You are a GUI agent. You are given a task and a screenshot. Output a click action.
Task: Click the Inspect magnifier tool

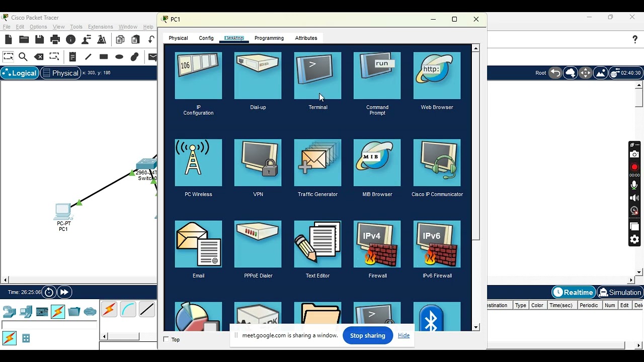click(23, 57)
